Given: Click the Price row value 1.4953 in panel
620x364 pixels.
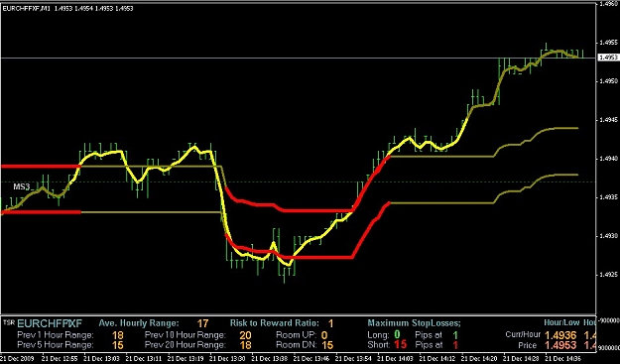Looking at the screenshot, I should tap(561, 346).
